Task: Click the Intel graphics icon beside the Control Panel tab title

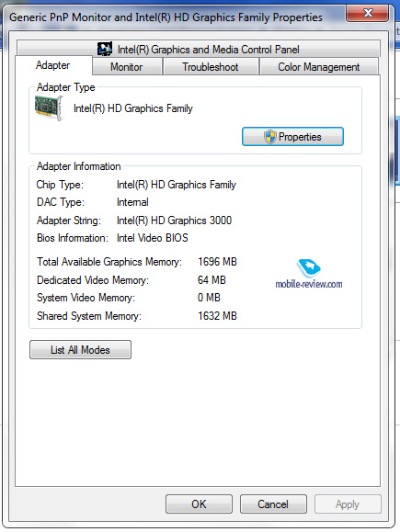Action: [105, 50]
